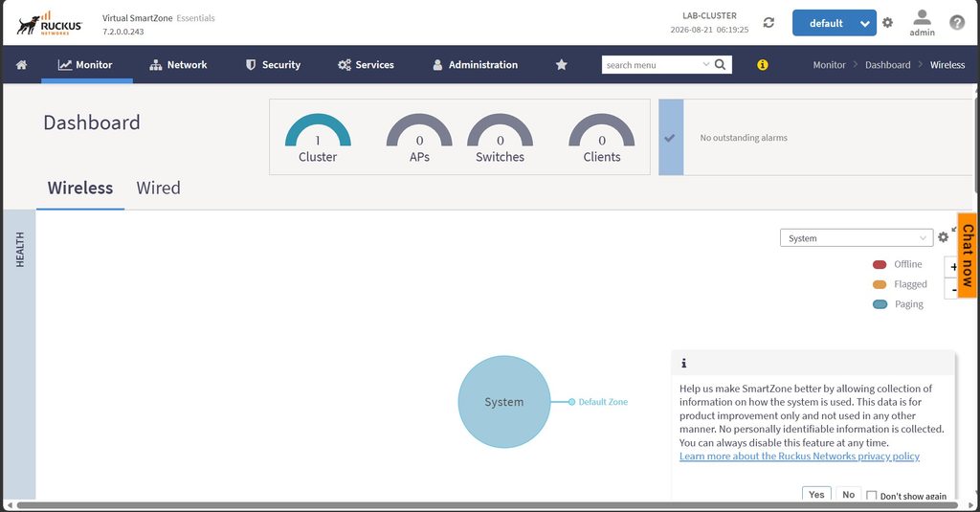This screenshot has width=980, height=512.
Task: Click the collapse arrows icon near the map gear
Action: point(954,230)
